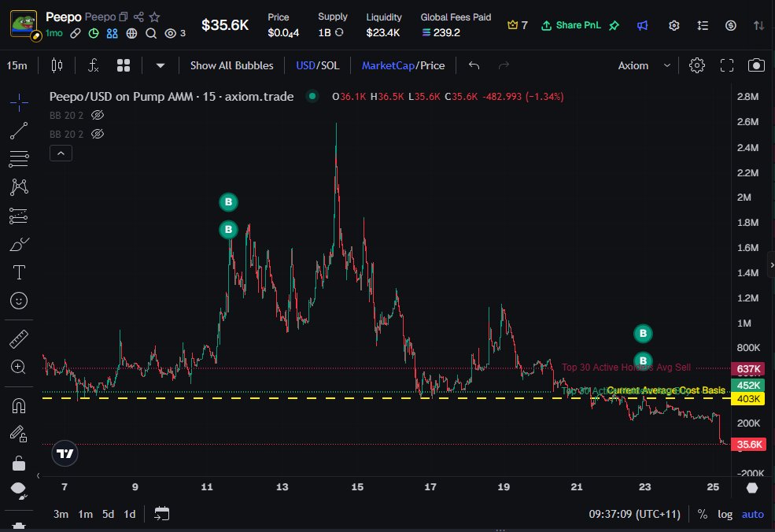Toggle visibility of second BB 20 2 indicator
The width and height of the screenshot is (775, 532).
(x=98, y=134)
